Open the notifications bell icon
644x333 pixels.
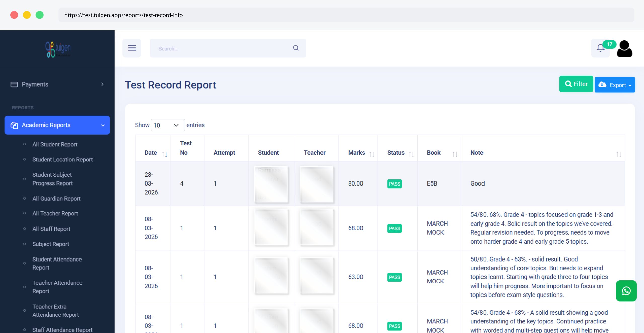(600, 48)
